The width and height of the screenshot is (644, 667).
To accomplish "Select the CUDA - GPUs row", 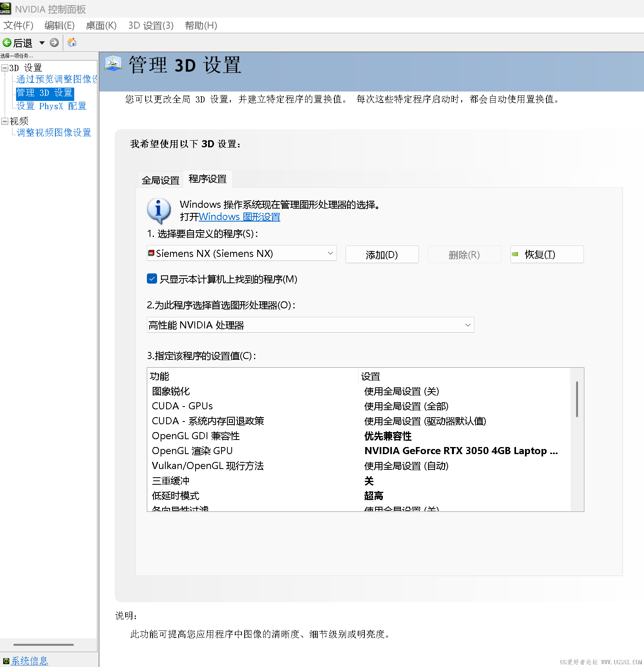I will coord(359,406).
